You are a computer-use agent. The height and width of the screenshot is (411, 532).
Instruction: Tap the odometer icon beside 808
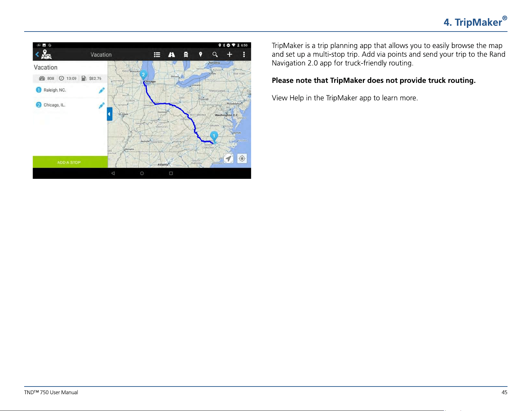point(42,79)
